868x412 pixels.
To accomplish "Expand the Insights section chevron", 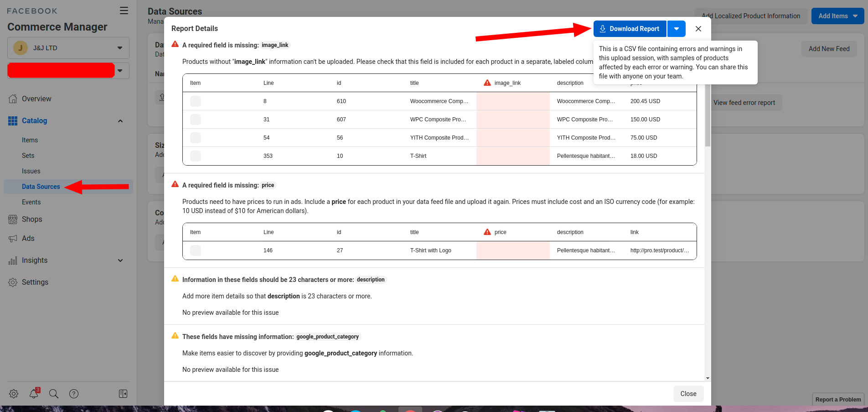I will click(120, 261).
